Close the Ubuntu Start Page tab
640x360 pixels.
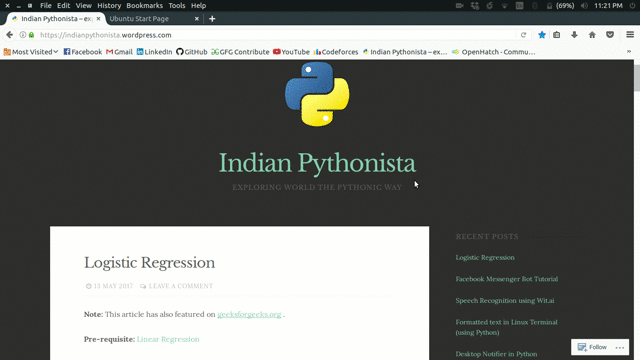pyautogui.click(x=197, y=19)
